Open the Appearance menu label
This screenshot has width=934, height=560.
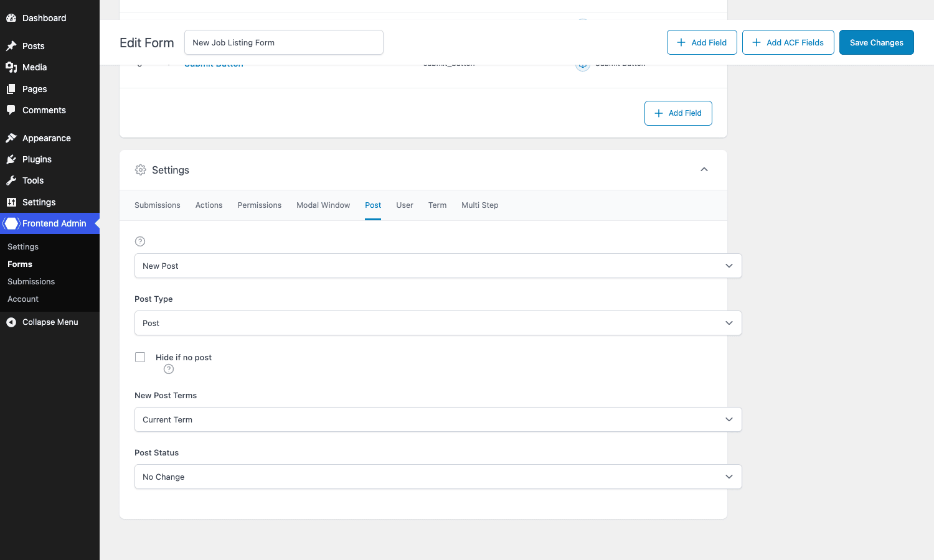click(x=47, y=138)
